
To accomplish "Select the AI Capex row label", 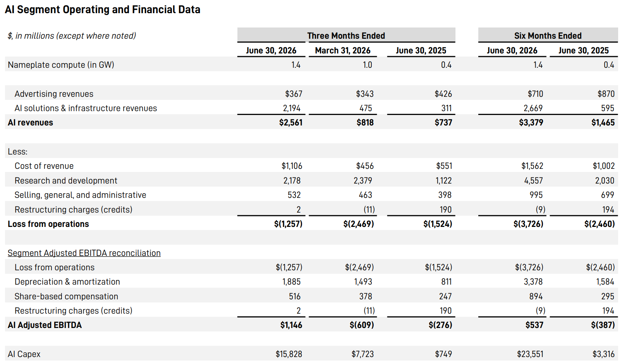I will click(x=24, y=354).
